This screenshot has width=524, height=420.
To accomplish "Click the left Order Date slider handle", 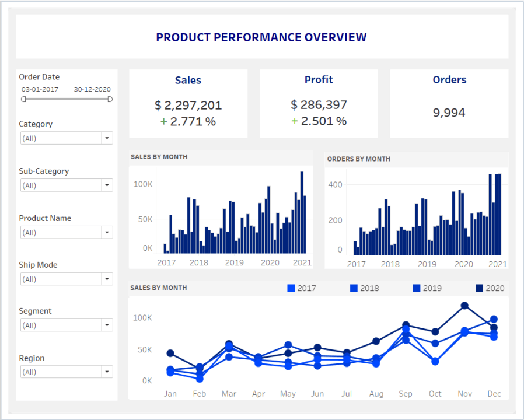I will point(23,99).
